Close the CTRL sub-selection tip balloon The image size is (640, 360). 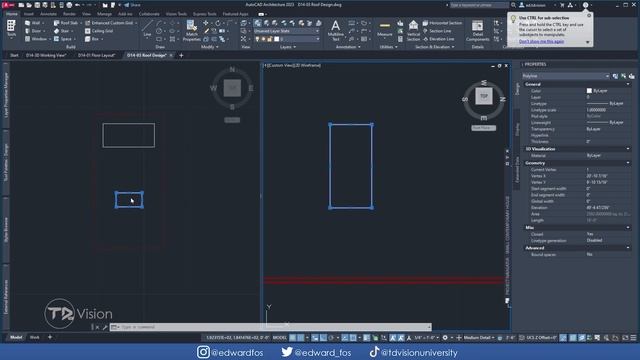pos(589,16)
